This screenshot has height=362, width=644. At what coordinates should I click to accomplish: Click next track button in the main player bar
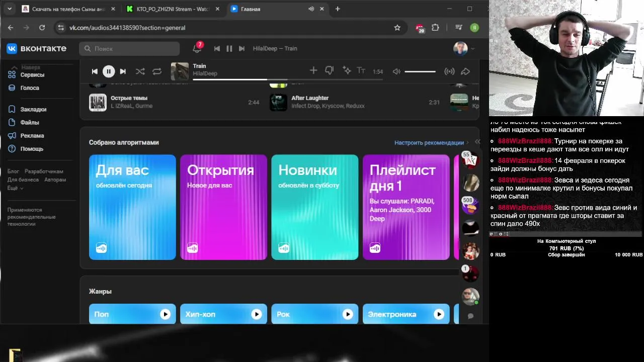click(123, 71)
